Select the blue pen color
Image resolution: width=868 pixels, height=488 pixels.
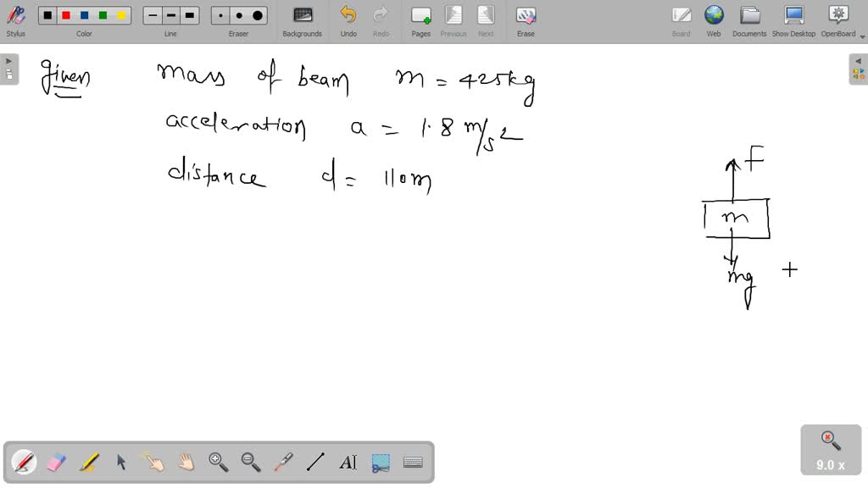84,15
